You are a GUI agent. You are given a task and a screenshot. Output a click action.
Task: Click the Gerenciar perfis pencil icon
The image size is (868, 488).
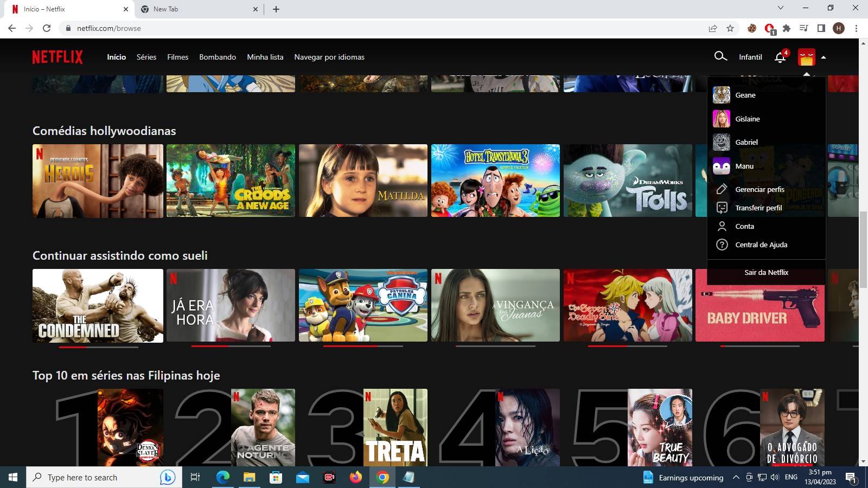click(722, 189)
